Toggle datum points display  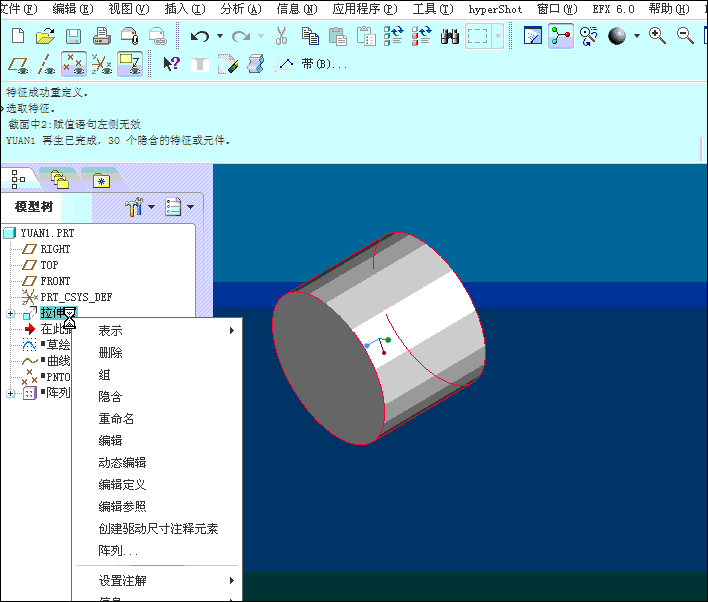click(74, 64)
